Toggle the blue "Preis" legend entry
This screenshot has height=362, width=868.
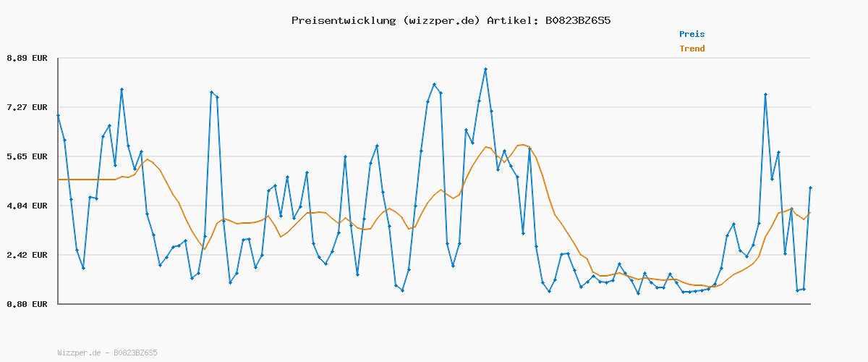point(692,34)
